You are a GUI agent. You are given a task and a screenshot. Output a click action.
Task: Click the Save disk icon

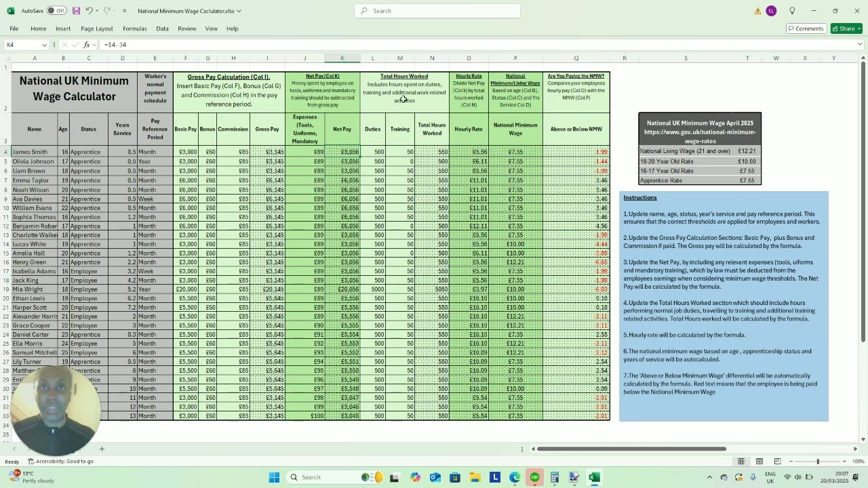point(76,11)
